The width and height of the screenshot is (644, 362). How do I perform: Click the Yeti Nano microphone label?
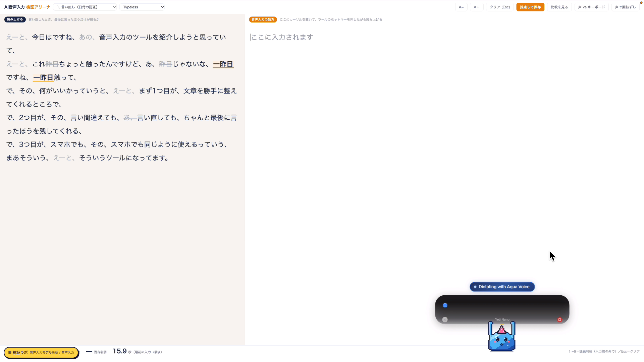502,319
